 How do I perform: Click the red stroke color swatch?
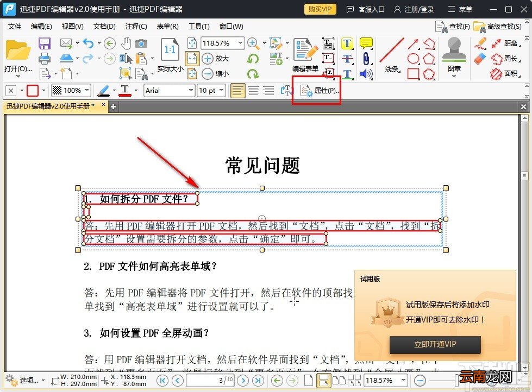[x=33, y=91]
